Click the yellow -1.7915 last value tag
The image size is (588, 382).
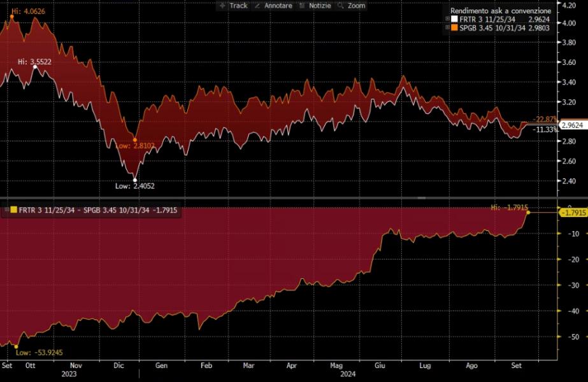point(573,213)
